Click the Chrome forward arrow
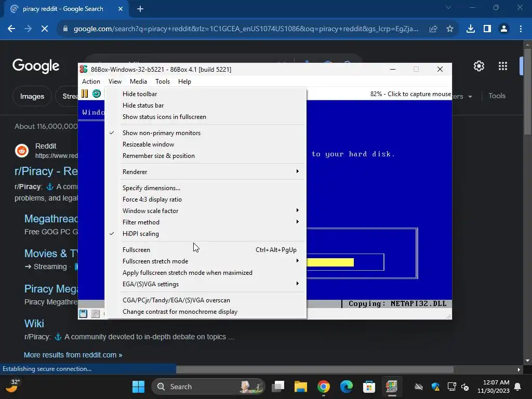The height and width of the screenshot is (399, 532). pyautogui.click(x=28, y=29)
